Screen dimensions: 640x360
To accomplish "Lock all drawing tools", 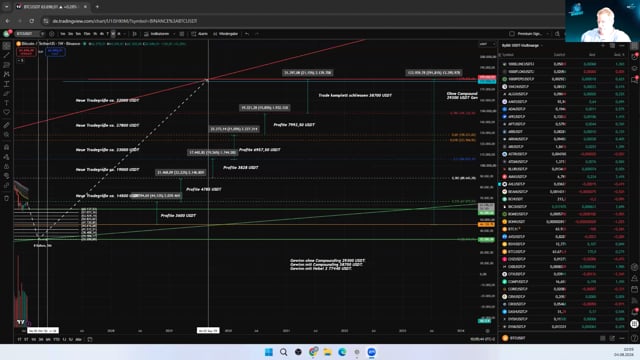I will point(7,167).
